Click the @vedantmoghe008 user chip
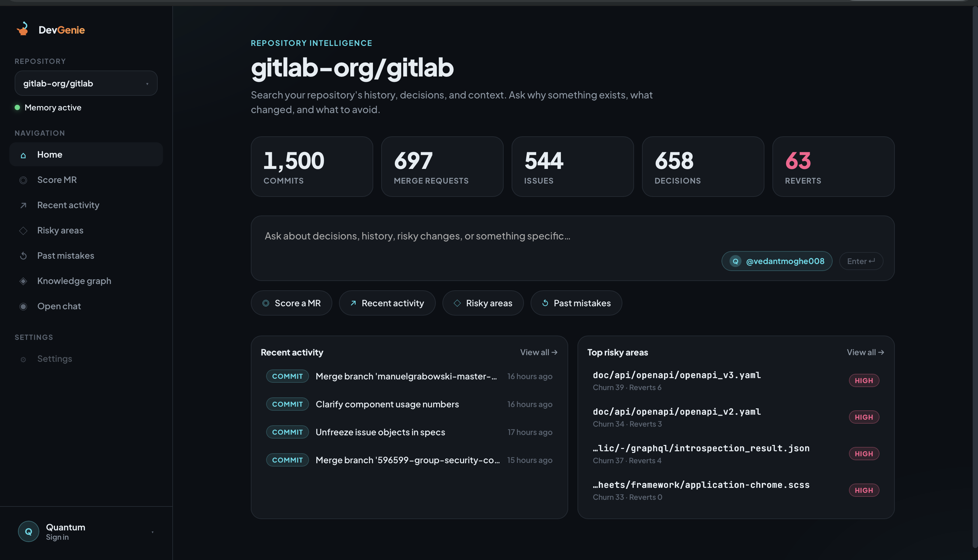Screen dimensions: 978x560 [x=777, y=261]
